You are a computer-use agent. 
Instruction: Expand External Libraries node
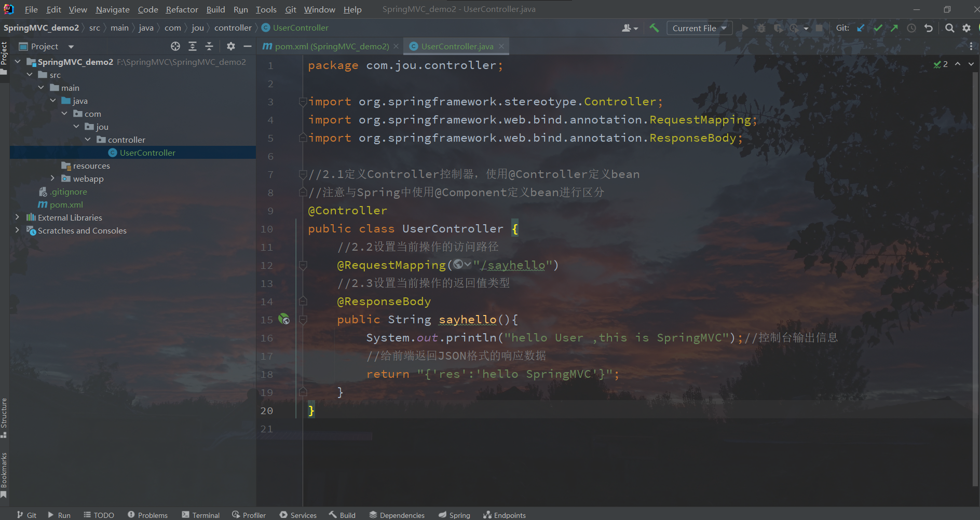point(17,217)
